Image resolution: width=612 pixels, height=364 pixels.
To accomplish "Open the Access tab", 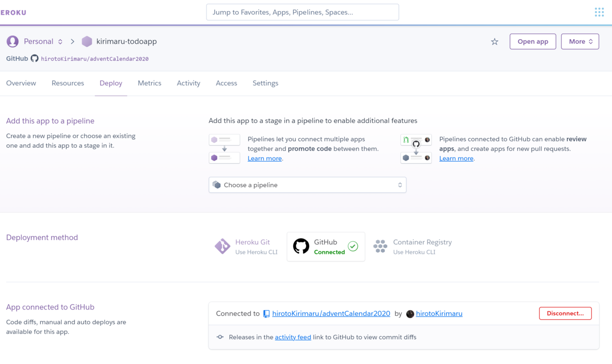I will (226, 83).
